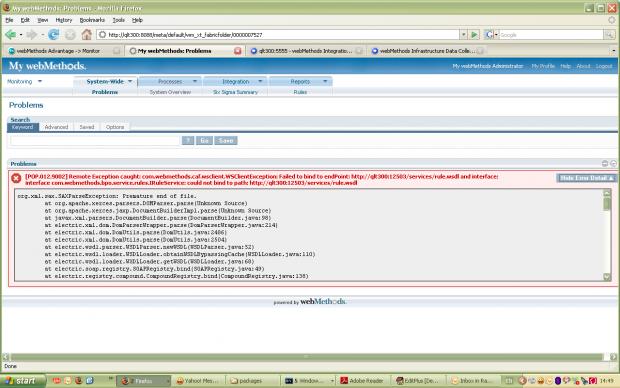Click the browser address bar
This screenshot has width=620, height=388.
click(x=279, y=35)
